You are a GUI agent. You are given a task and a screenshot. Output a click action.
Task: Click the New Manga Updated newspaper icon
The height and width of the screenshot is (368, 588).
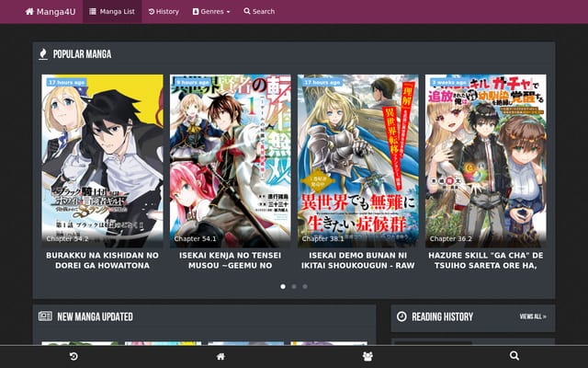pos(45,316)
